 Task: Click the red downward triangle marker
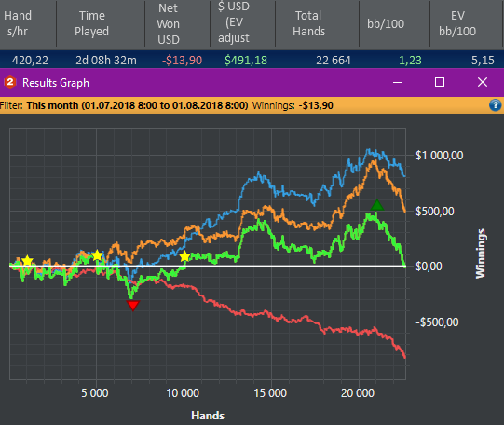tap(132, 306)
